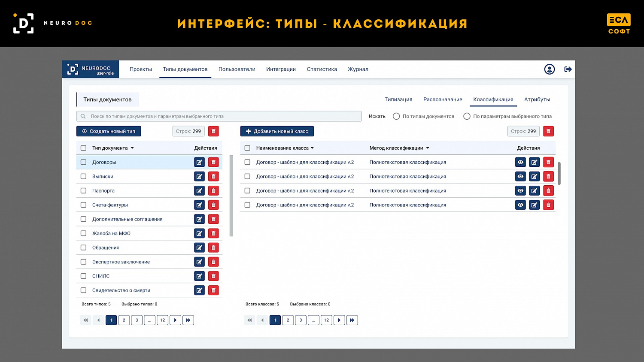Click Добавить новый класс button
Viewport: 644px width, 362px height.
pos(277,131)
